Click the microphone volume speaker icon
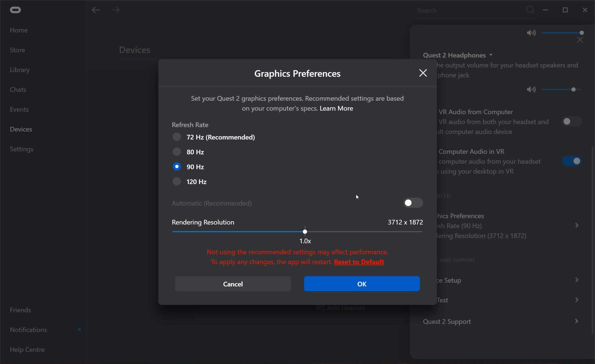The width and height of the screenshot is (595, 364). (531, 89)
